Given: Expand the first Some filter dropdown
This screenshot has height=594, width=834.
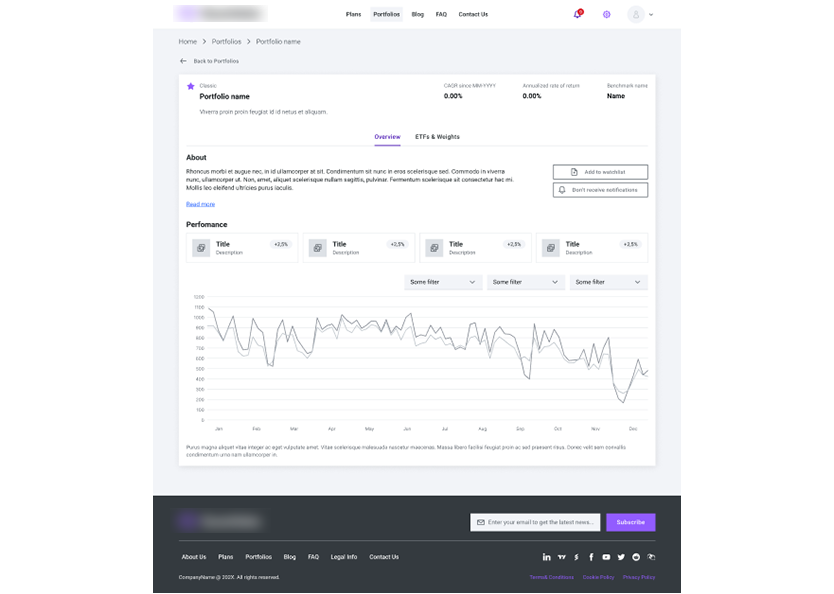Looking at the screenshot, I should tap(443, 282).
